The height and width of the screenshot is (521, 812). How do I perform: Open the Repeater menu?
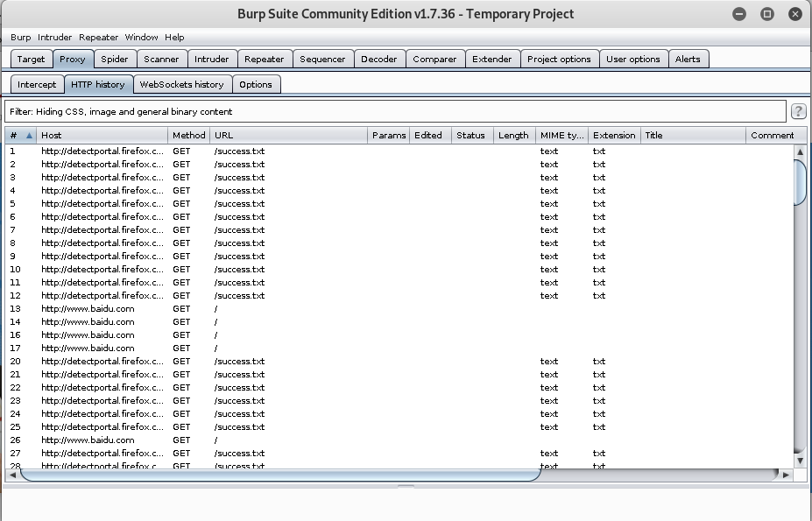98,38
